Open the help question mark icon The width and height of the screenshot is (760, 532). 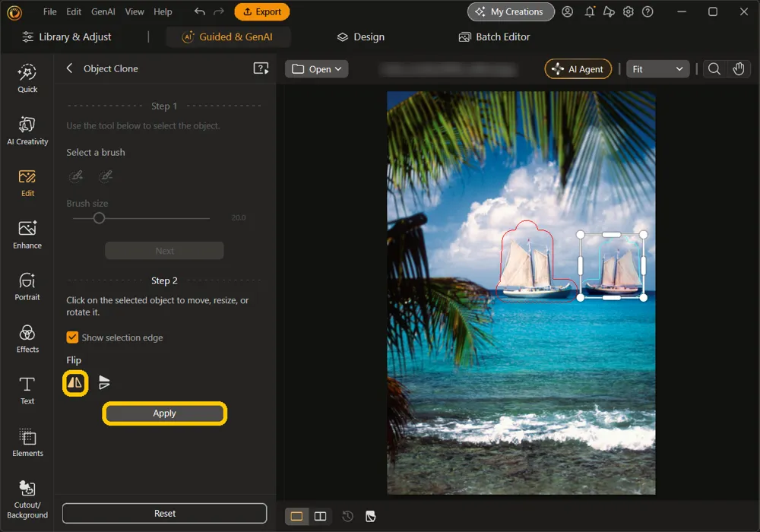point(648,11)
